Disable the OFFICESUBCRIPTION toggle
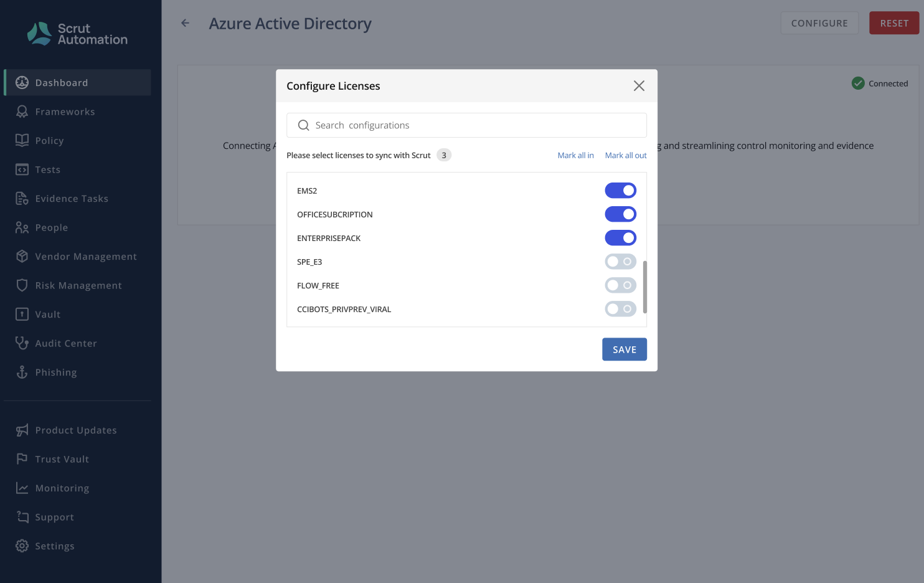This screenshot has height=583, width=924. [620, 214]
